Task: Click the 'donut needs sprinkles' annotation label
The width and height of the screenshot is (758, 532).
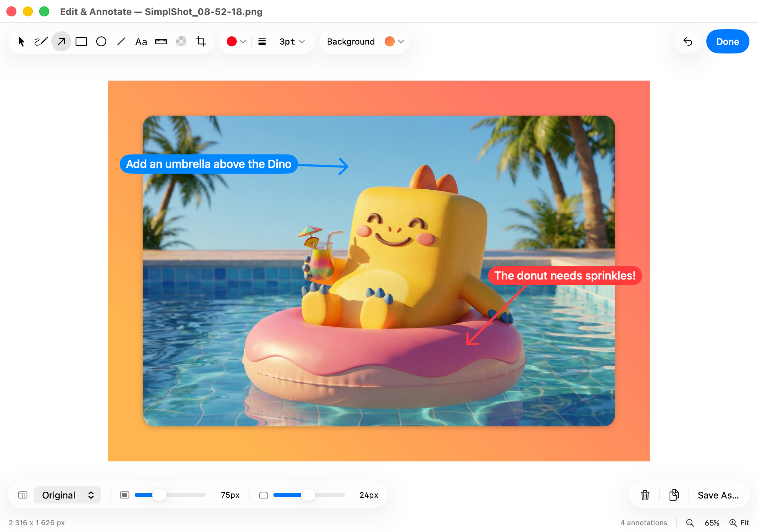Action: pos(565,276)
